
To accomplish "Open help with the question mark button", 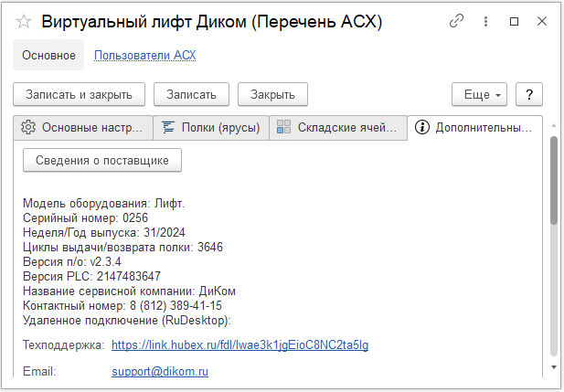I will [x=529, y=94].
